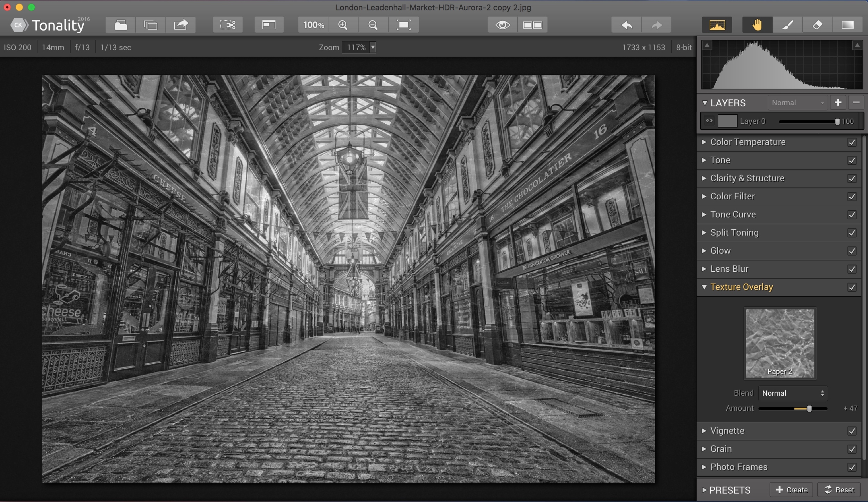Click the redo arrow
Image resolution: width=868 pixels, height=502 pixels.
[656, 25]
